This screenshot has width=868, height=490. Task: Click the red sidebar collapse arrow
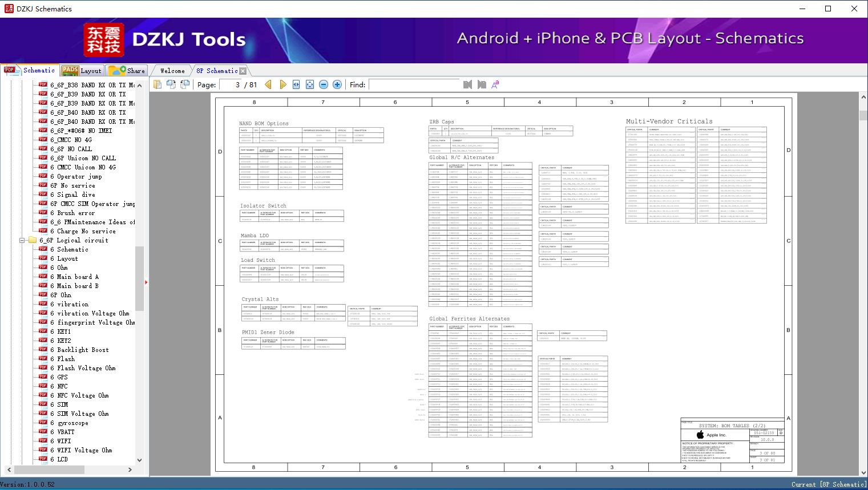(146, 282)
